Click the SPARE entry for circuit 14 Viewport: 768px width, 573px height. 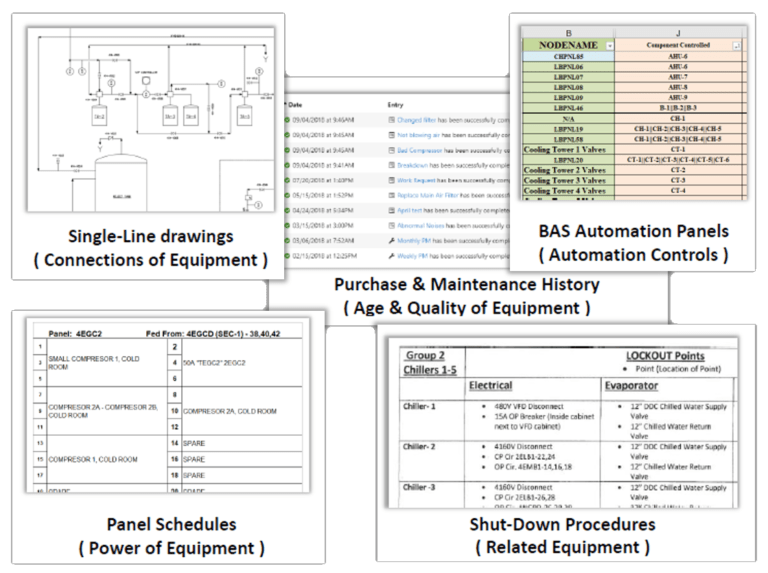[x=194, y=443]
